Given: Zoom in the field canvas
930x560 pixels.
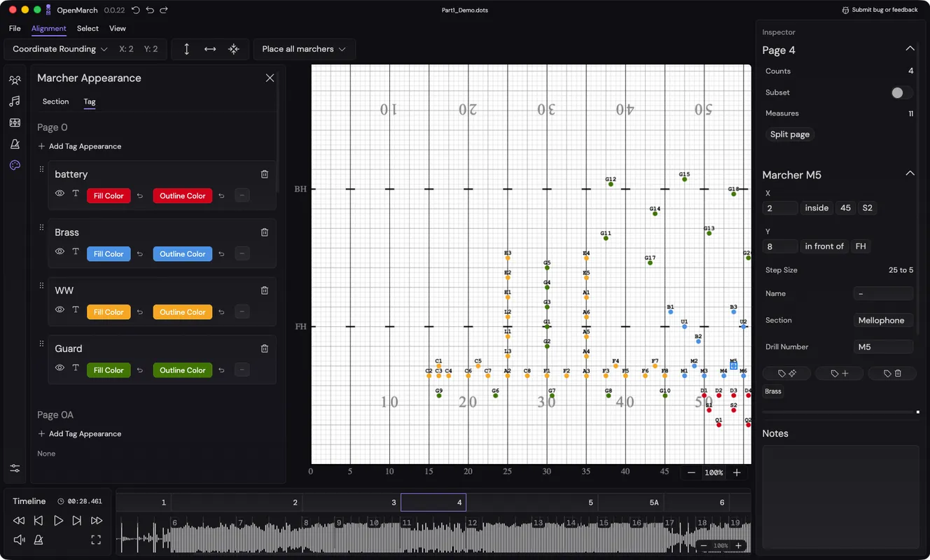Looking at the screenshot, I should coord(737,472).
